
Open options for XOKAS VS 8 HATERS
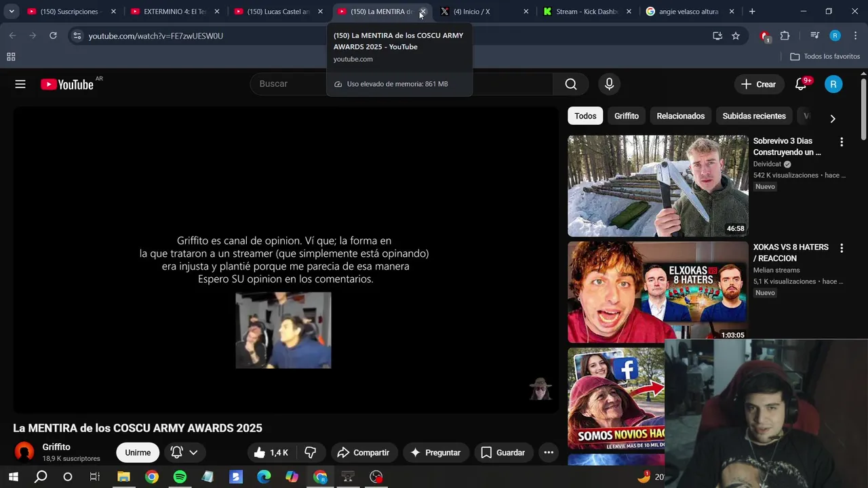click(842, 249)
